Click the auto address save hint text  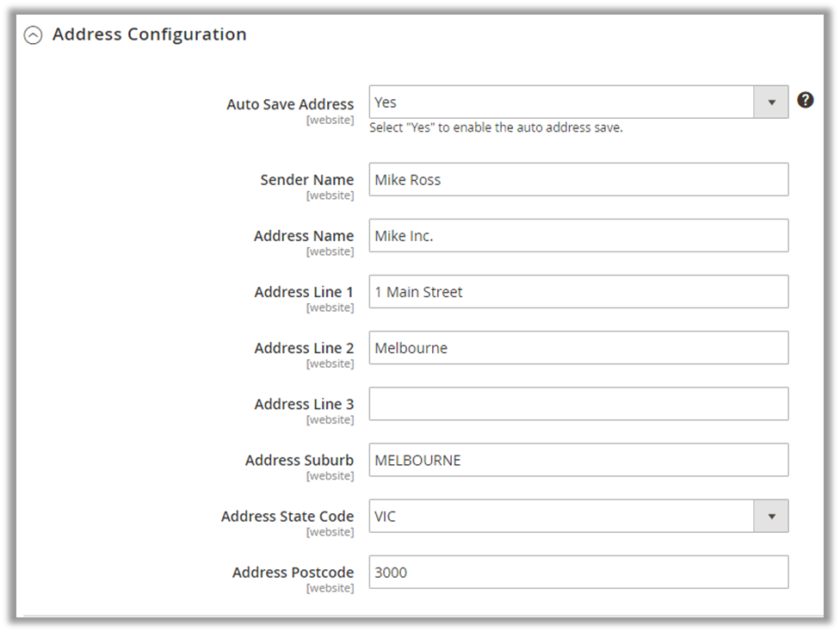click(496, 128)
